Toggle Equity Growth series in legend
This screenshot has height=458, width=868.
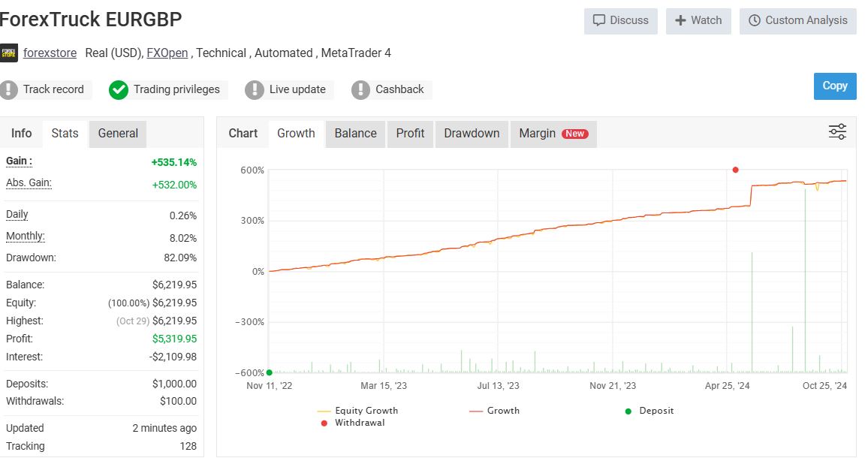pos(358,411)
